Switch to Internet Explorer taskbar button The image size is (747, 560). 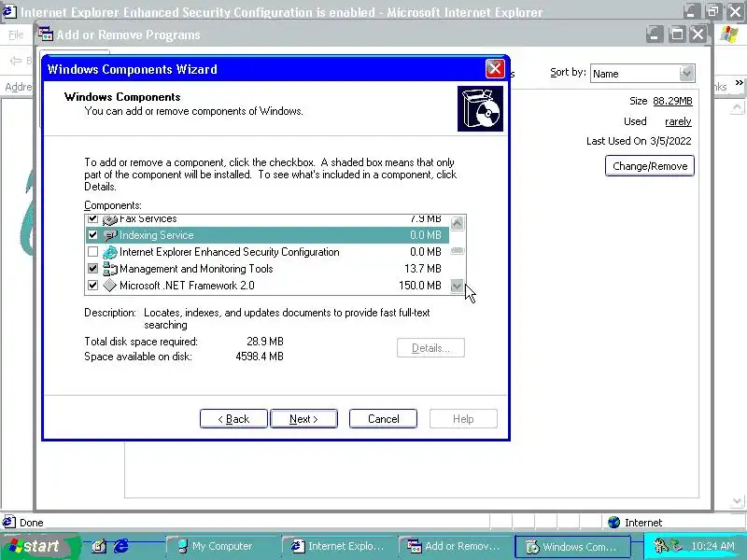click(x=338, y=546)
